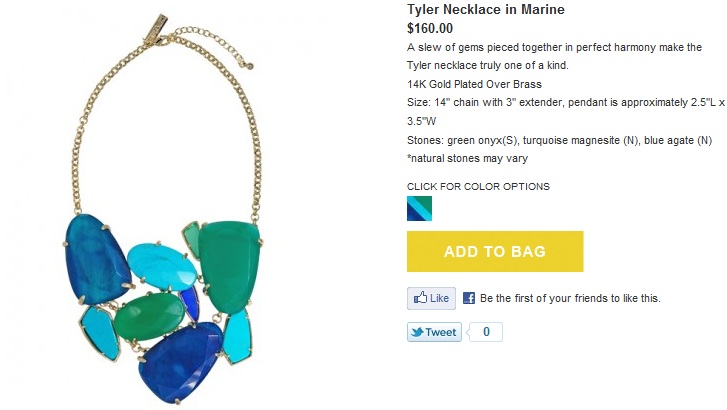727x410 pixels.
Task: Open the tweet count bubble showing 0
Action: [485, 332]
